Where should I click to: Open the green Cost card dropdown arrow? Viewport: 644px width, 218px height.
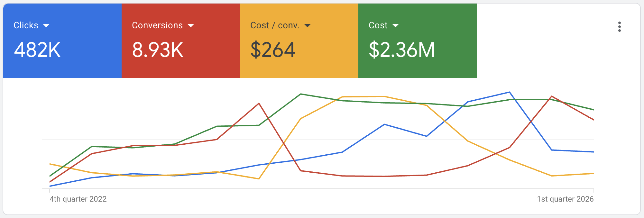(395, 26)
